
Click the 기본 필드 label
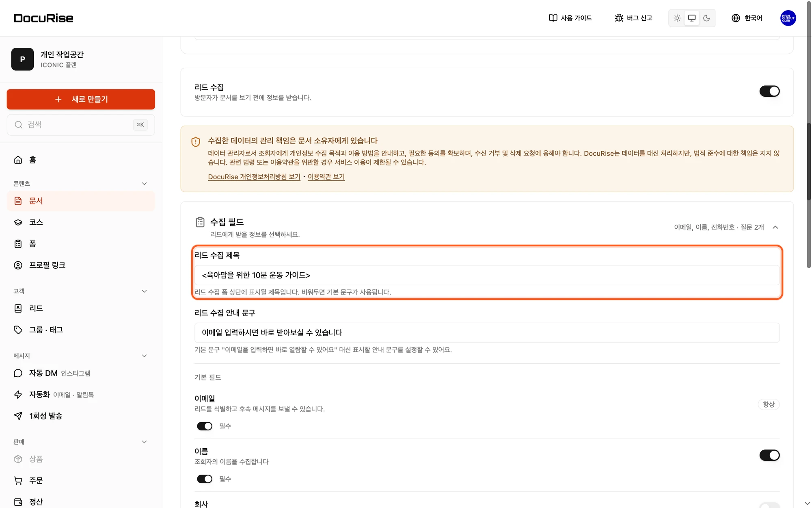click(207, 377)
